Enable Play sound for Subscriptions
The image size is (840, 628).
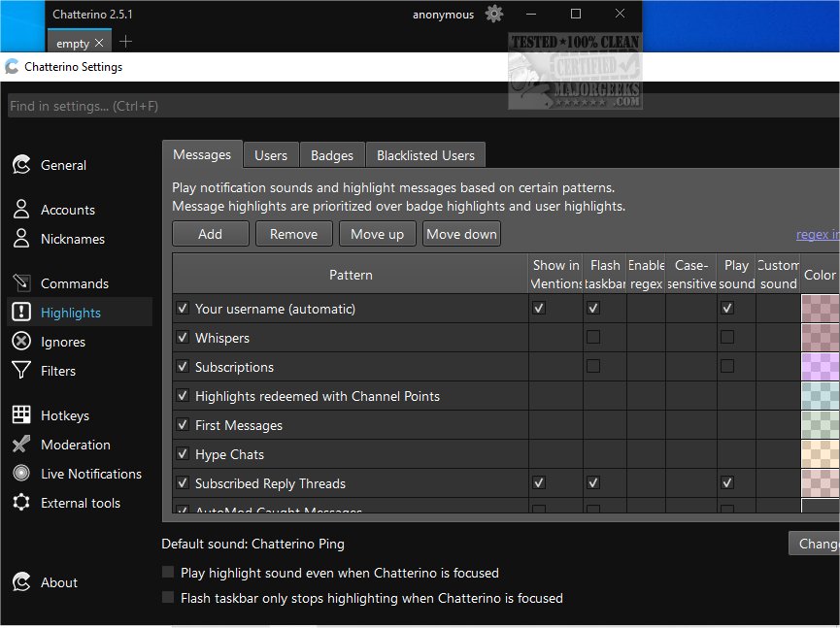point(727,366)
